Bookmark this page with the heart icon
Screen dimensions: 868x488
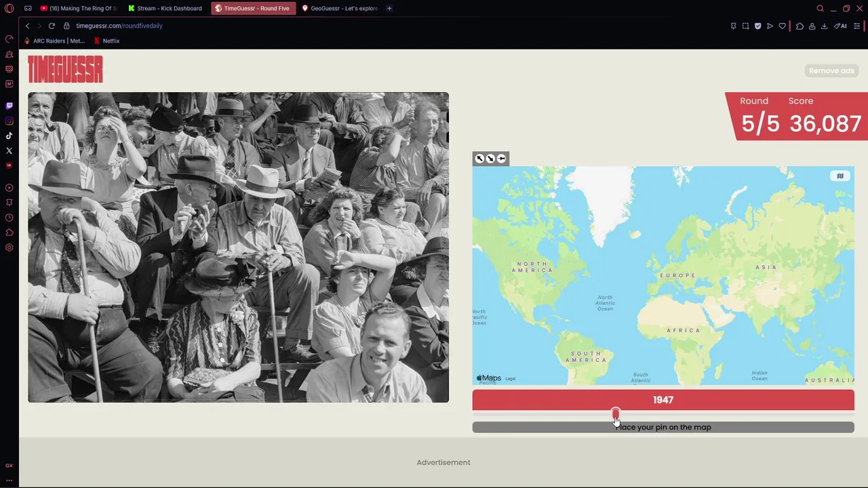(x=782, y=26)
